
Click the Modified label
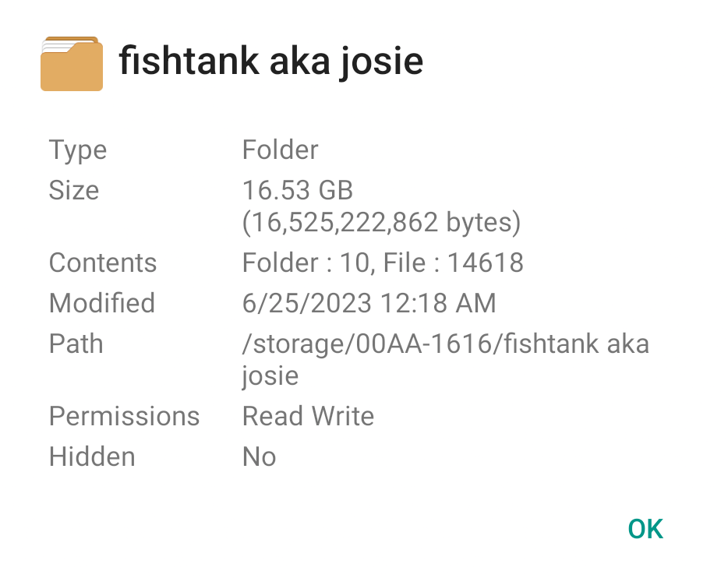point(102,303)
